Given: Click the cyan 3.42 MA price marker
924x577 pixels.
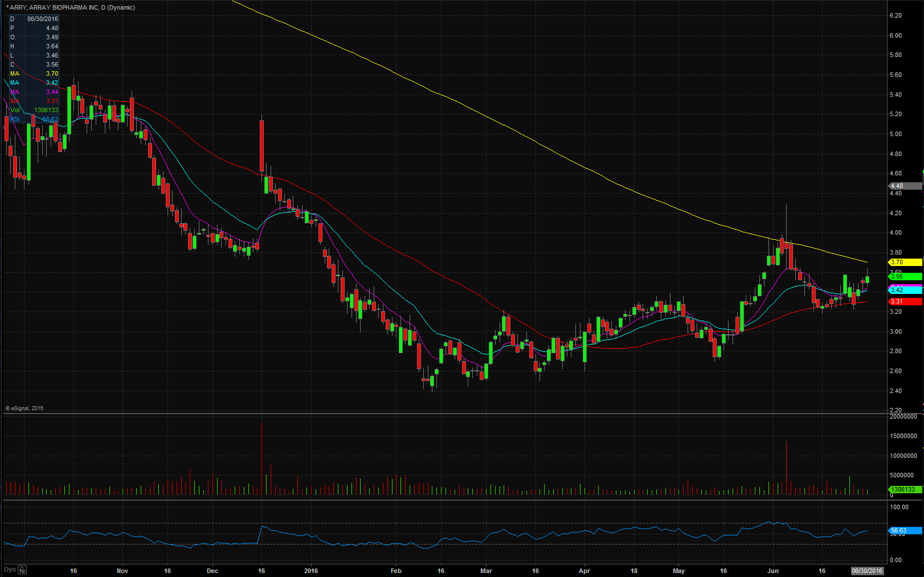Looking at the screenshot, I should click(905, 290).
